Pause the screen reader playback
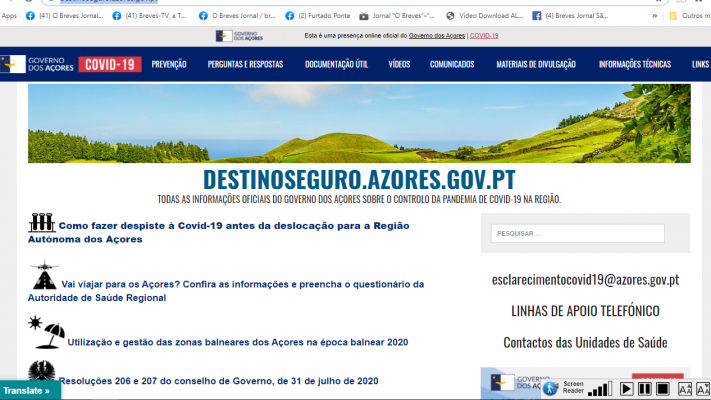 pos(645,388)
